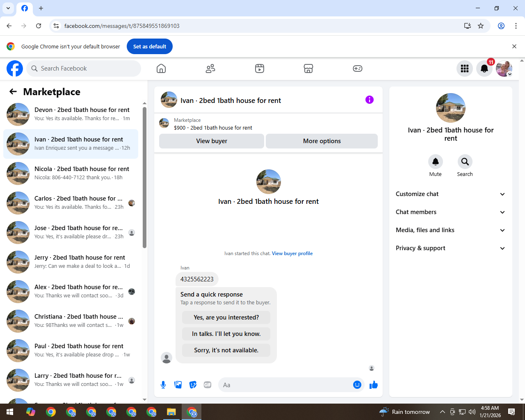
Task: Open File Explorer from the taskbar
Action: pyautogui.click(x=171, y=412)
